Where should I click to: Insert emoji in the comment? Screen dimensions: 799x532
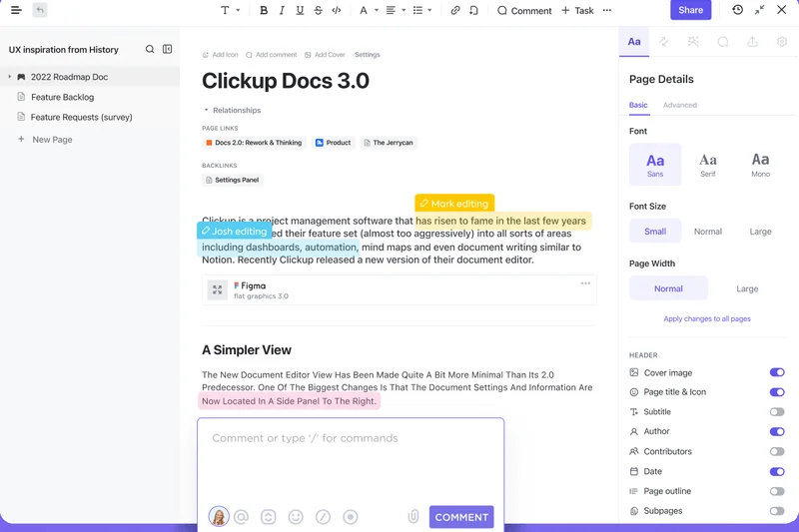click(x=296, y=517)
